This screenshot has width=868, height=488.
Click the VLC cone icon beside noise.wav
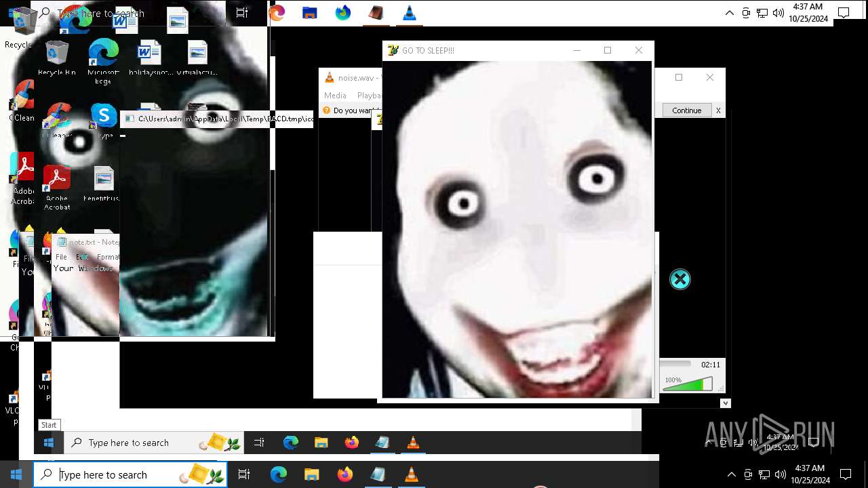330,78
